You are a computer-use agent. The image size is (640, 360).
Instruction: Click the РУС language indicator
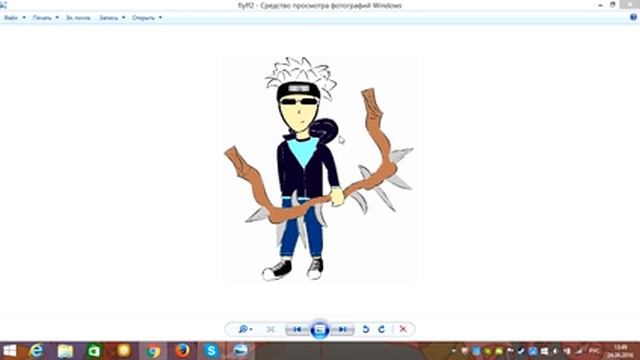point(594,351)
